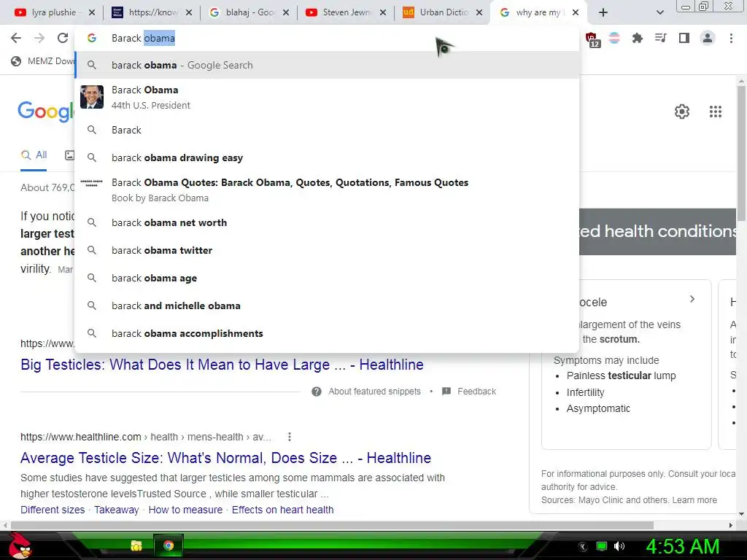This screenshot has height=560, width=747.
Task: Send Feedback on featured snippet
Action: pos(469,392)
